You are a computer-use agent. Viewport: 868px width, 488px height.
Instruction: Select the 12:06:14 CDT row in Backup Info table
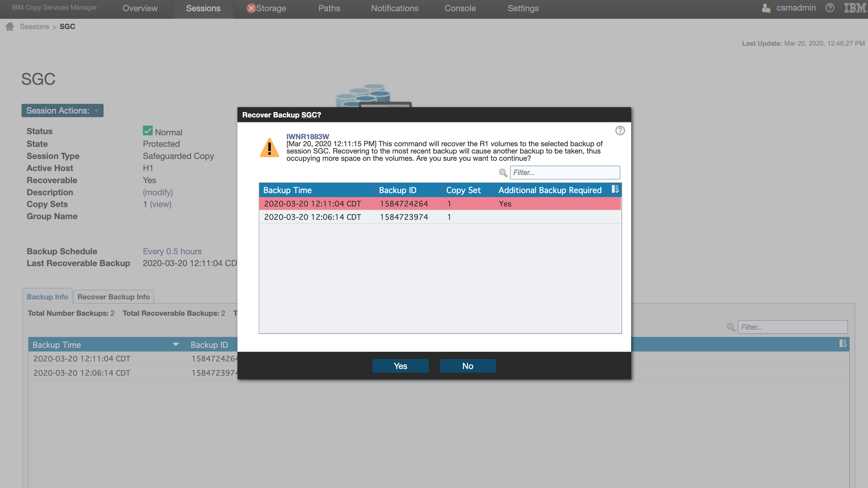tap(133, 373)
